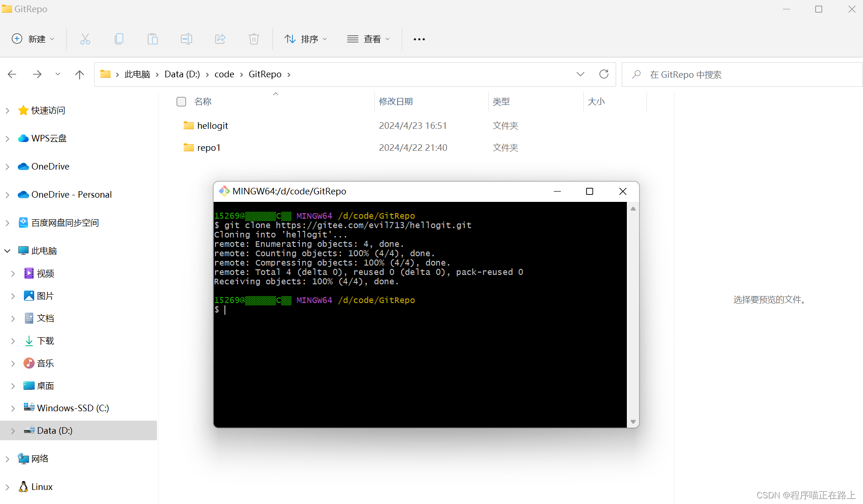Open OneDrive in the sidebar

click(44, 167)
